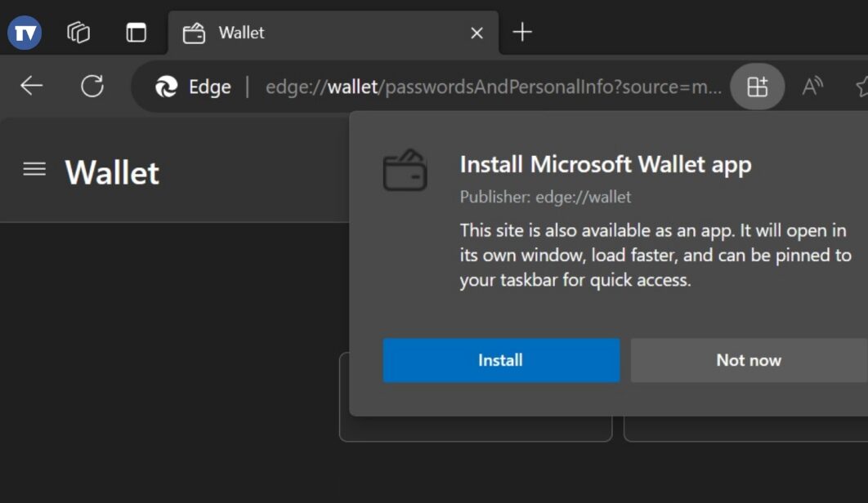868x503 pixels.
Task: Toggle the tab actions menu icon
Action: click(136, 33)
